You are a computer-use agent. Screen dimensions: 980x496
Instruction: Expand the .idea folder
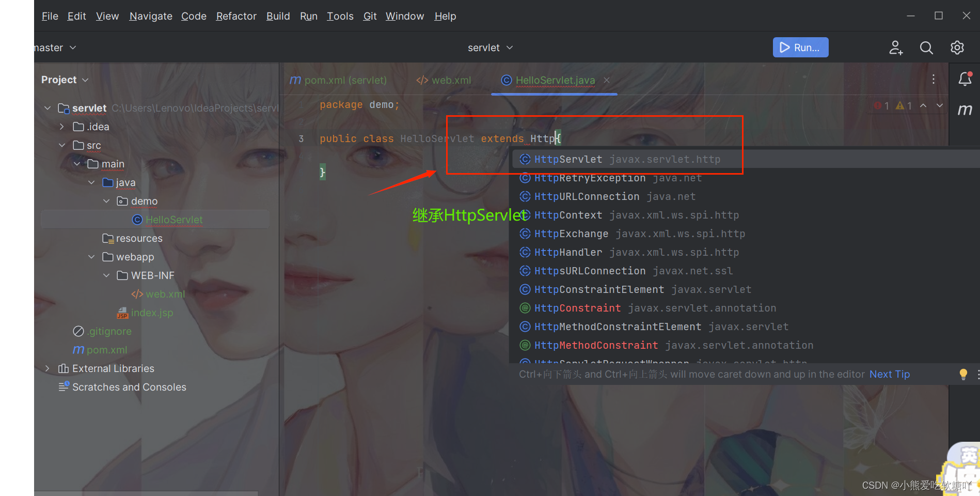pyautogui.click(x=62, y=127)
